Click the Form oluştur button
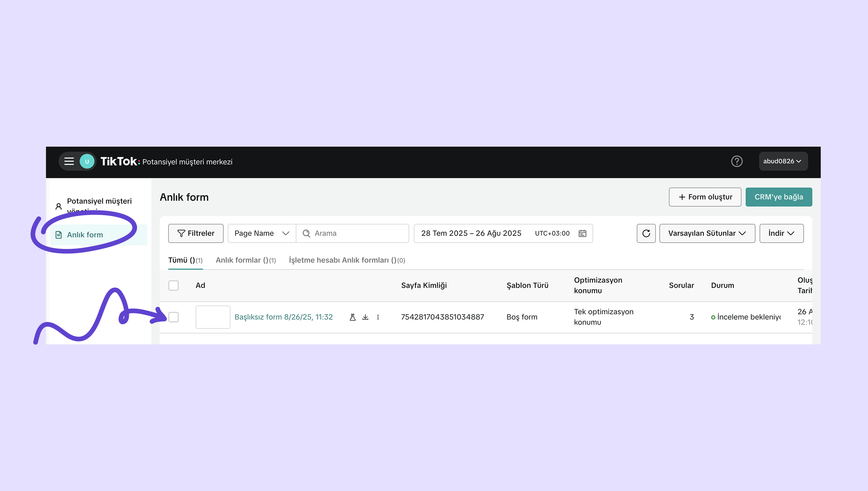868x491 pixels. point(705,197)
